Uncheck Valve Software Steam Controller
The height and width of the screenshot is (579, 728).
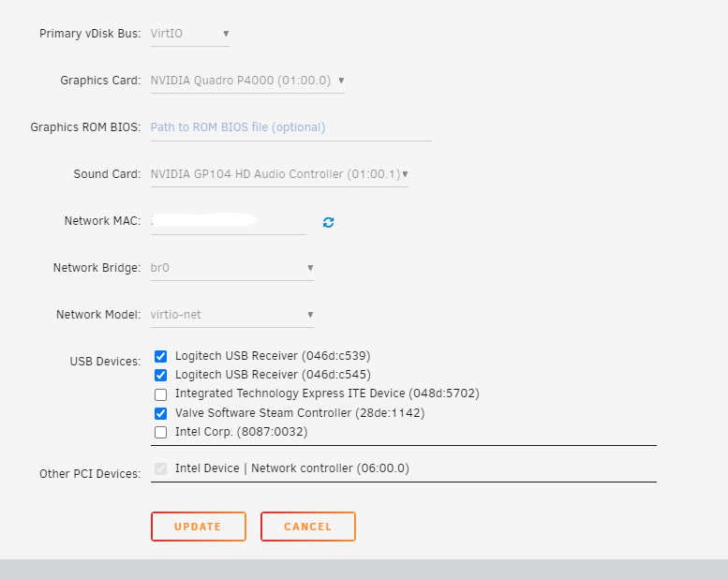(x=160, y=413)
